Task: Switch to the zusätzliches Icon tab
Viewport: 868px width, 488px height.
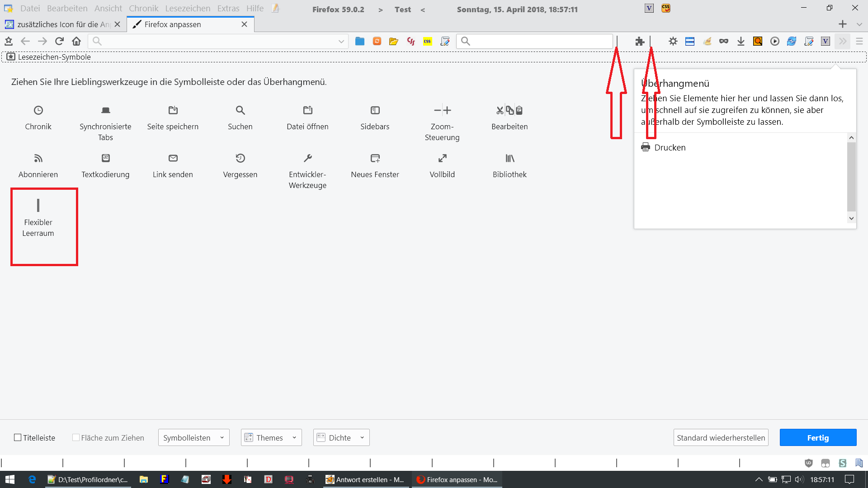Action: click(x=62, y=24)
